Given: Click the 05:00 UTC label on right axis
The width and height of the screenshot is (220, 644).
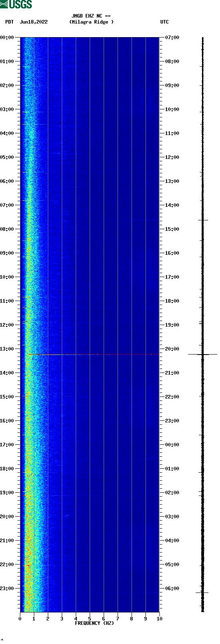Looking at the screenshot, I should (x=172, y=565).
